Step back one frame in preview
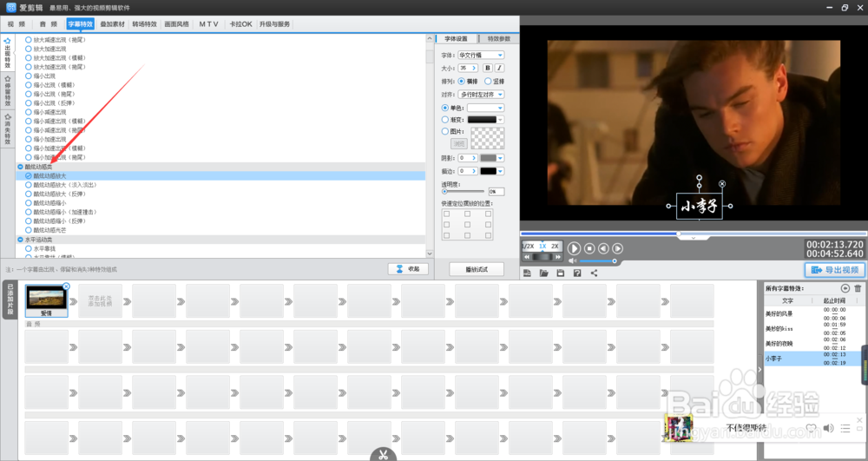Image resolution: width=868 pixels, height=461 pixels. tap(603, 249)
